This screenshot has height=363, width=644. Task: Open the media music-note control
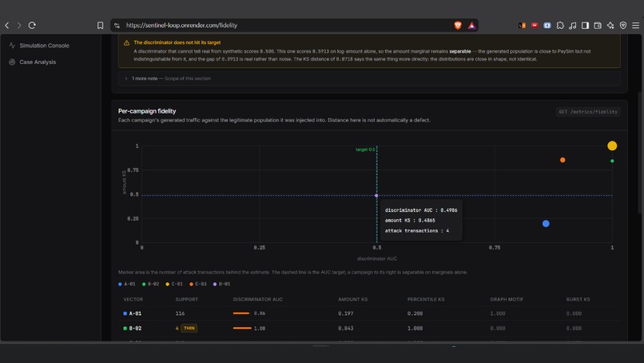[x=573, y=26]
